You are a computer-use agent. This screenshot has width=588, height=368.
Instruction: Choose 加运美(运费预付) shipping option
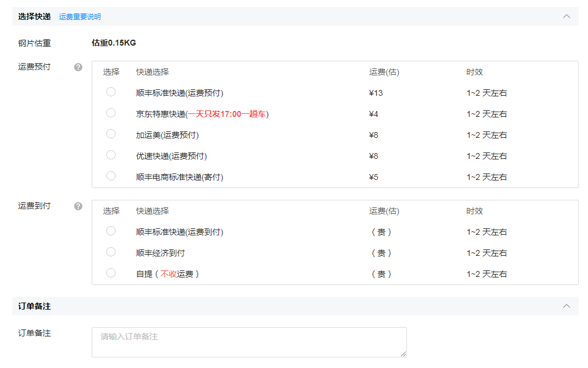tap(110, 134)
